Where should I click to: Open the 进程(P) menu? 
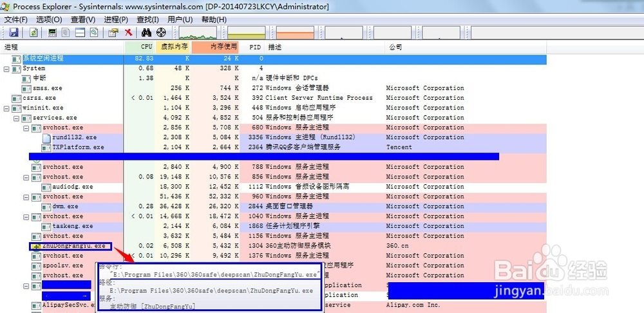point(116,19)
